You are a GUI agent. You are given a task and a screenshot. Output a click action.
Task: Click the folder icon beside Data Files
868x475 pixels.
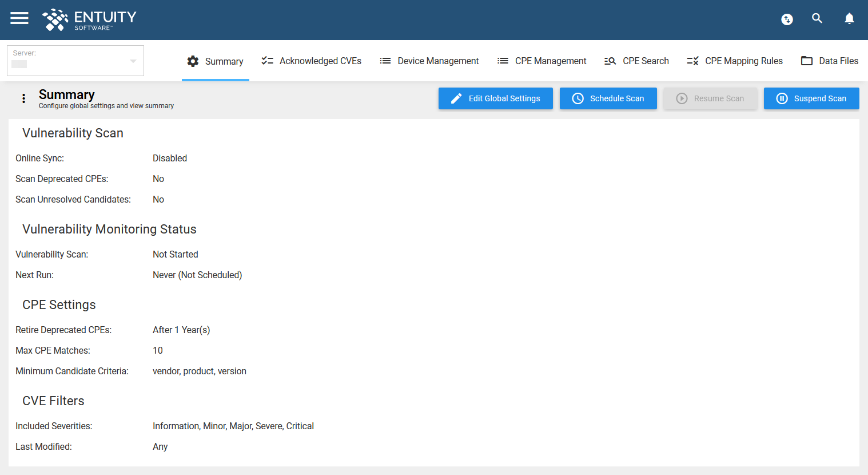(x=807, y=60)
